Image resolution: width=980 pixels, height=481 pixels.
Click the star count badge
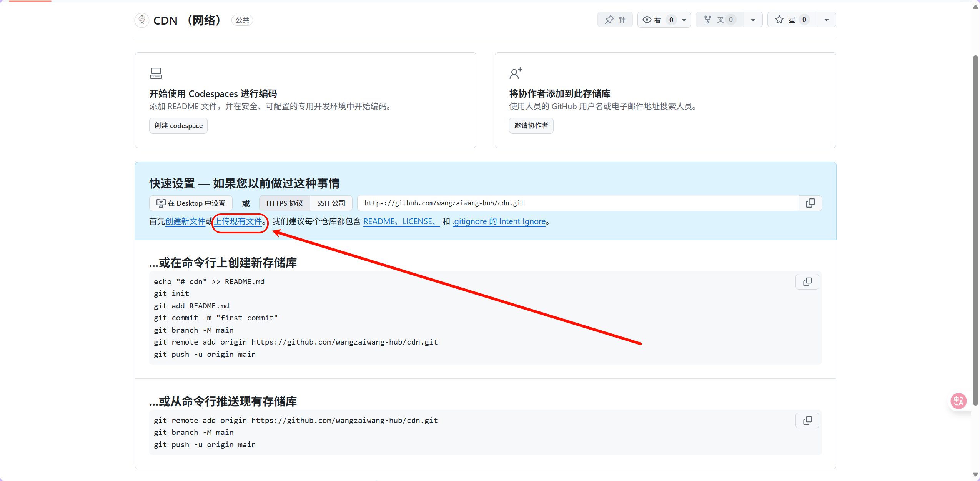point(804,20)
